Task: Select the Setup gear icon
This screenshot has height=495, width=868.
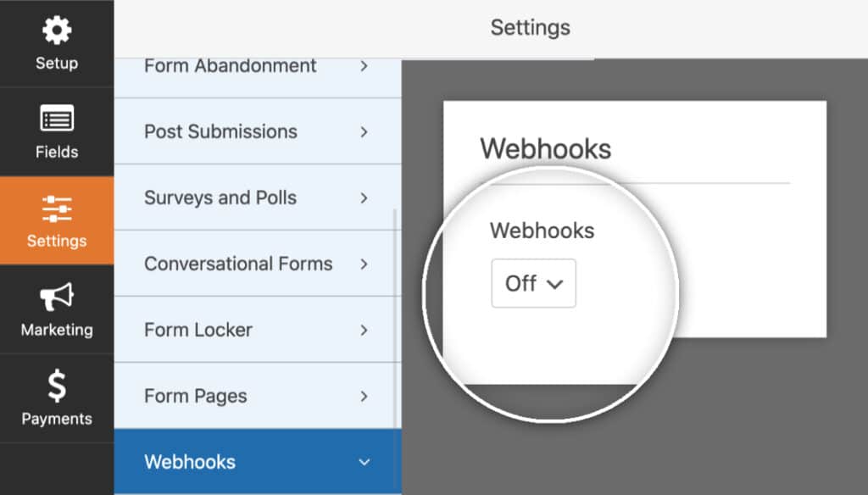Action: (x=56, y=31)
